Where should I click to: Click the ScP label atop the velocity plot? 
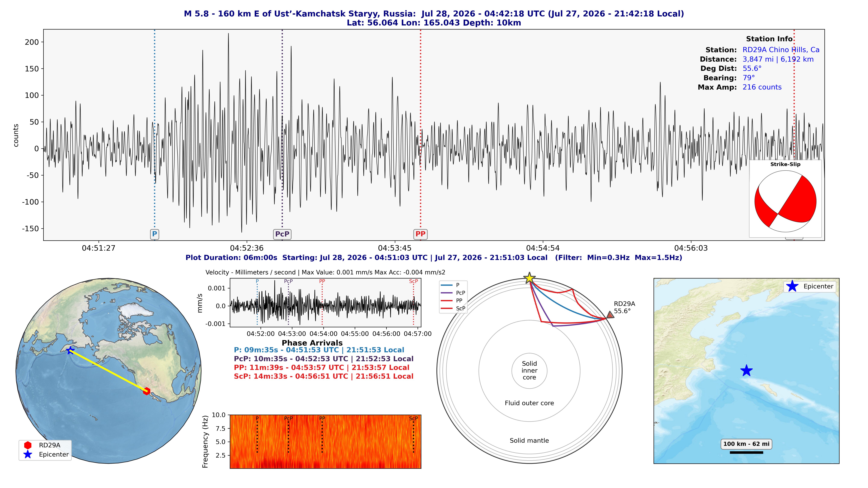pyautogui.click(x=414, y=281)
